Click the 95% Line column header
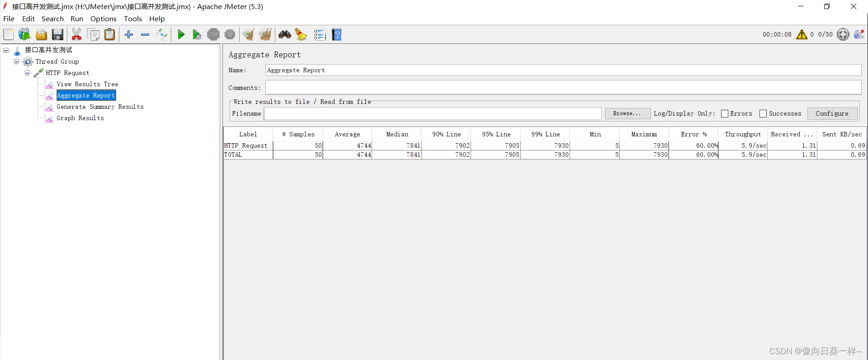Viewport: 868px width, 360px height. [x=496, y=134]
